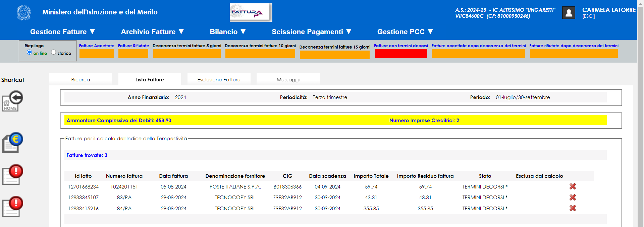644x227 pixels.
Task: Click red X for invoice 83/PA
Action: click(x=573, y=198)
